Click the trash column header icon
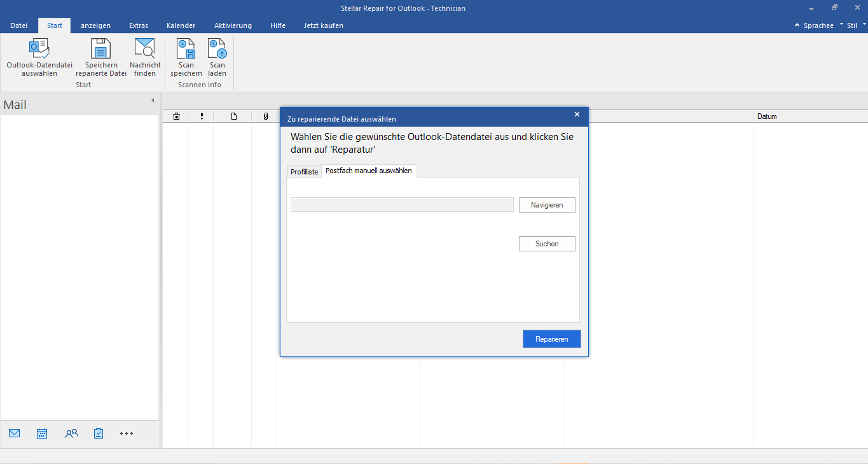Image resolution: width=868 pixels, height=464 pixels. pyautogui.click(x=177, y=116)
